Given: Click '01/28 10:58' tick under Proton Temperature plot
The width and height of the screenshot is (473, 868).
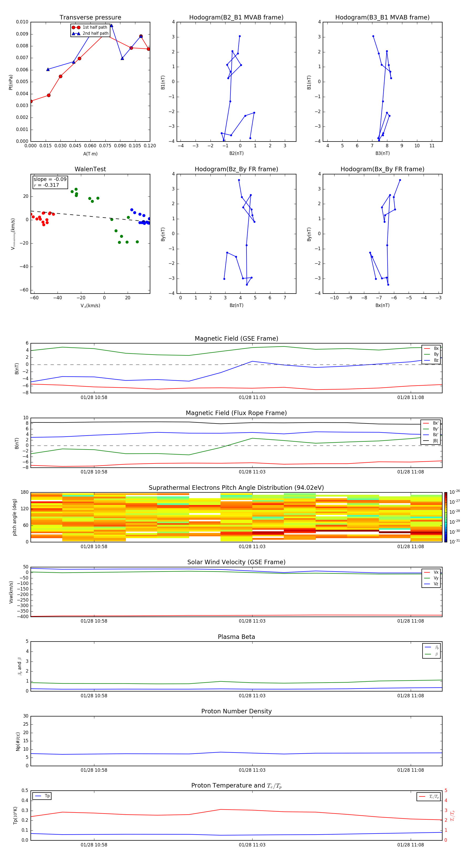Looking at the screenshot, I should pos(94,845).
